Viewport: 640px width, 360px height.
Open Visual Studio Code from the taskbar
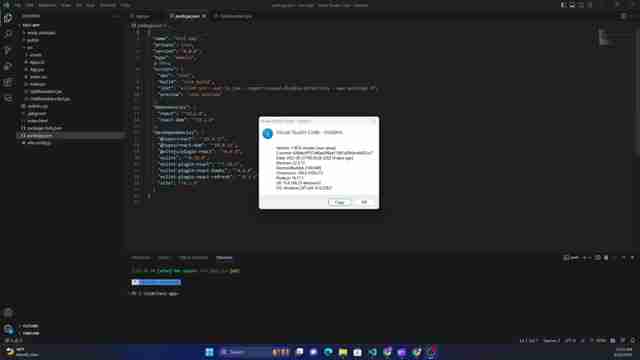click(372, 352)
